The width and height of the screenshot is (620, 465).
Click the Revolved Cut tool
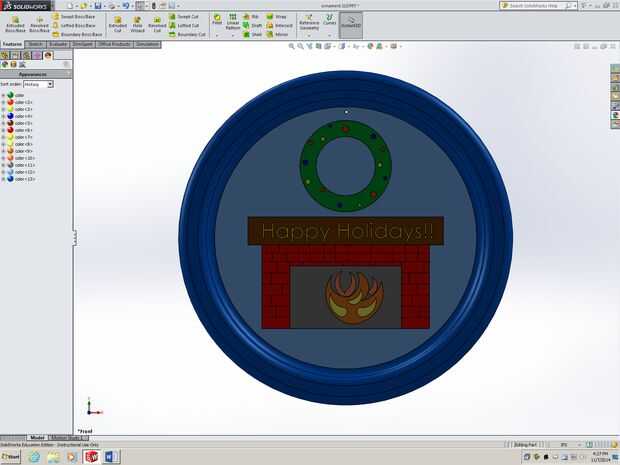[x=157, y=25]
